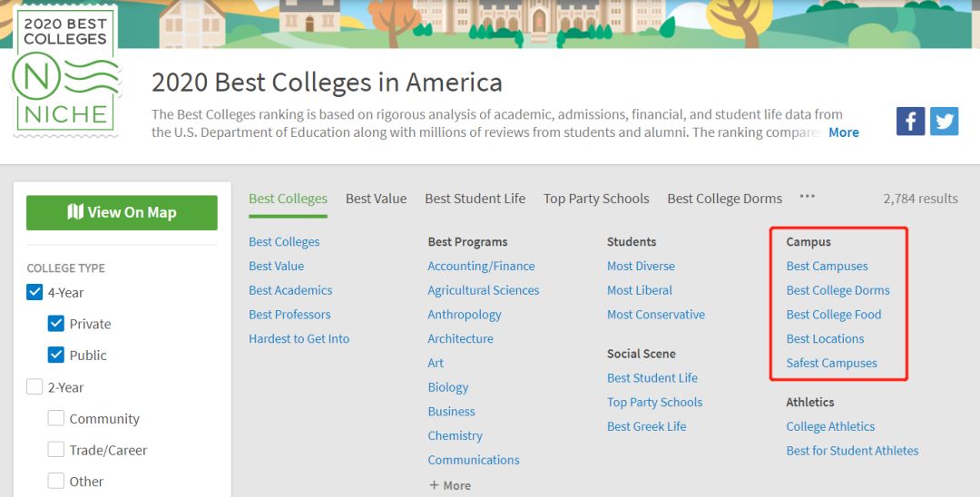Open the Top Party Schools tab

click(x=596, y=199)
